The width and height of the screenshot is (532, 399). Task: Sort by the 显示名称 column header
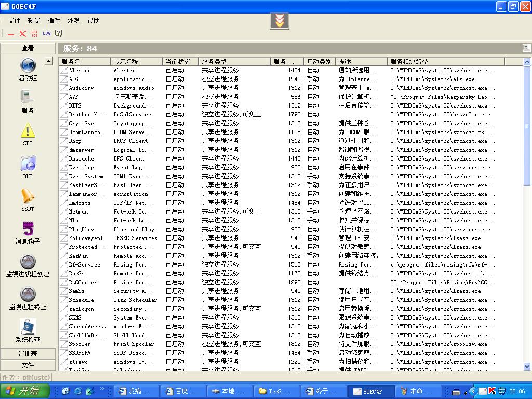[136, 61]
